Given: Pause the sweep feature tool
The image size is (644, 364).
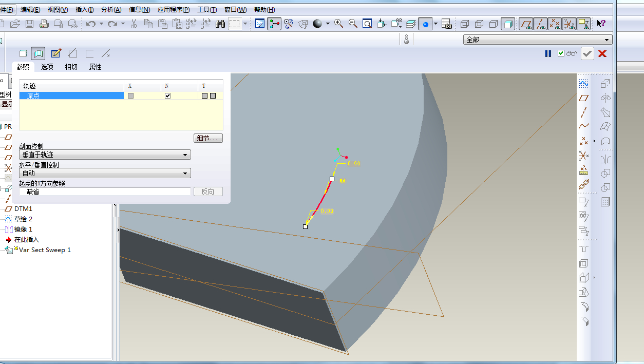Looking at the screenshot, I should 548,53.
